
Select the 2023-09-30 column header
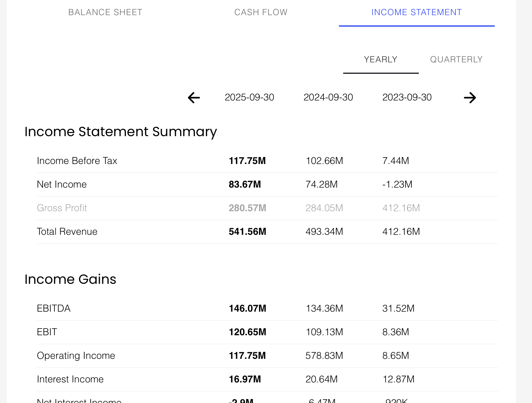(407, 97)
